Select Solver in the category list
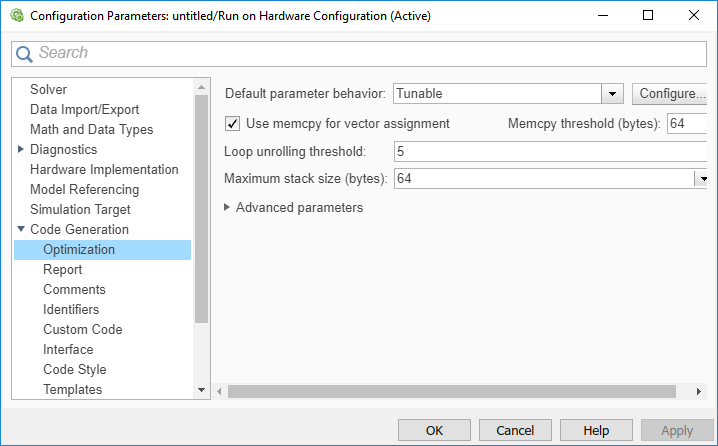 click(x=48, y=90)
